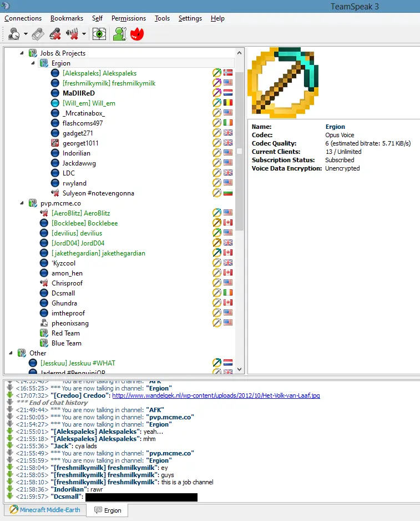Select the Ergion channel row
The height and width of the screenshot is (521, 420).
point(136,63)
